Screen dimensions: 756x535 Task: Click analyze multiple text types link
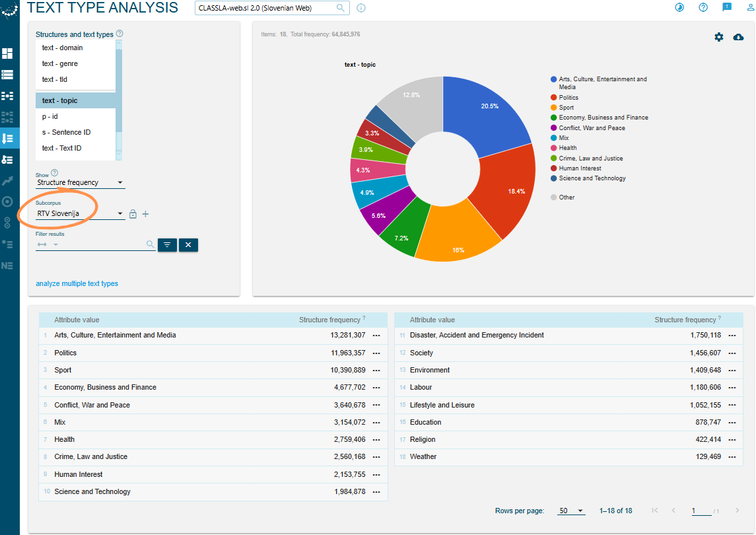pyautogui.click(x=77, y=283)
